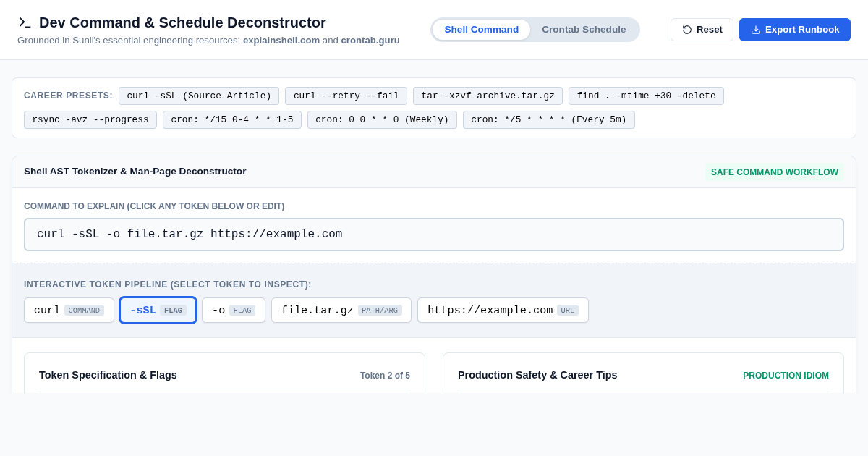Click the Production Safety & Career Tips heading

coord(537,375)
